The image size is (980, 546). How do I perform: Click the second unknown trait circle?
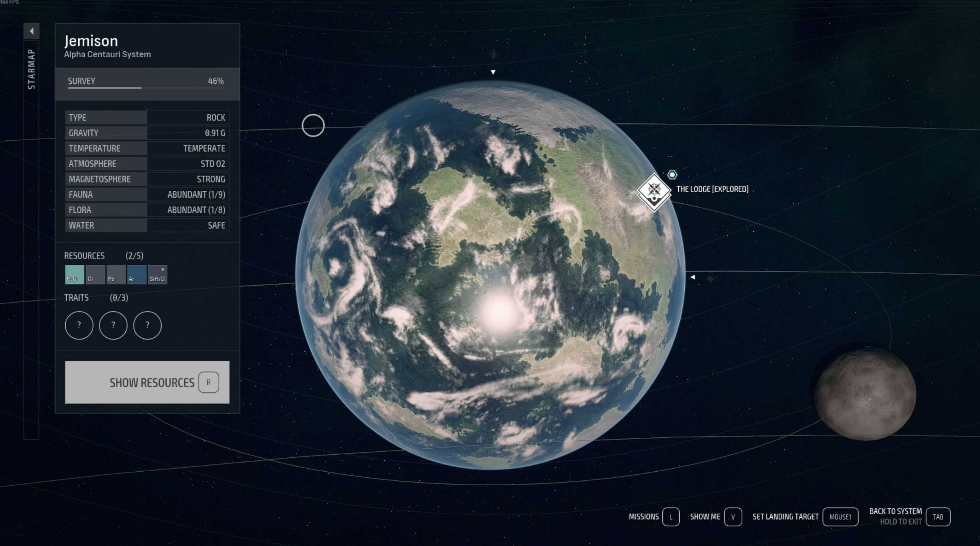113,325
